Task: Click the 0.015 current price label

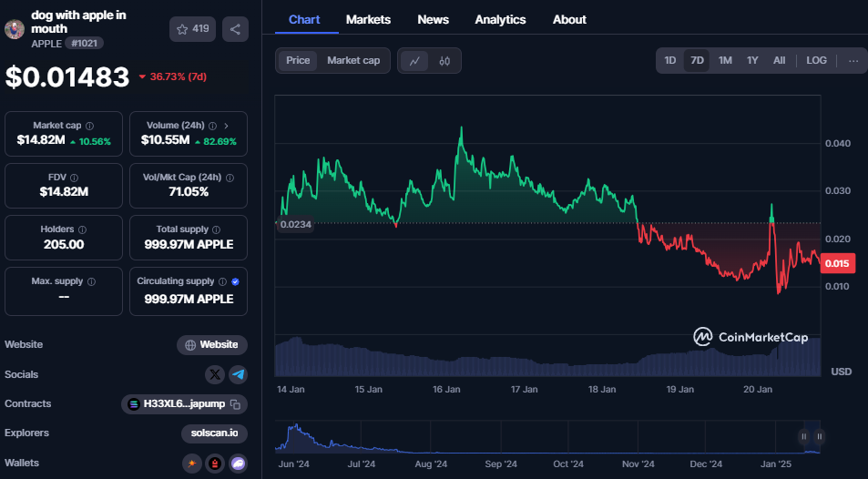Action: [x=837, y=263]
